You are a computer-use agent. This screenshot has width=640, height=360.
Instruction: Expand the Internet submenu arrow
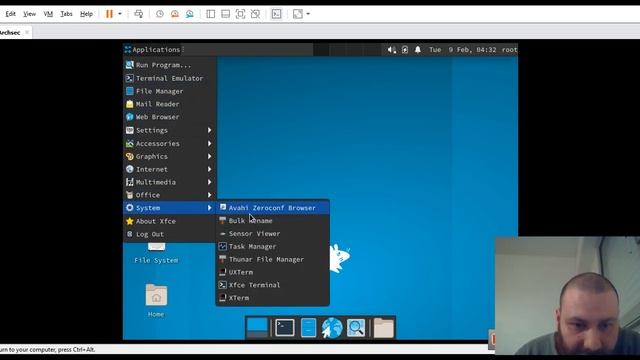[x=209, y=169]
